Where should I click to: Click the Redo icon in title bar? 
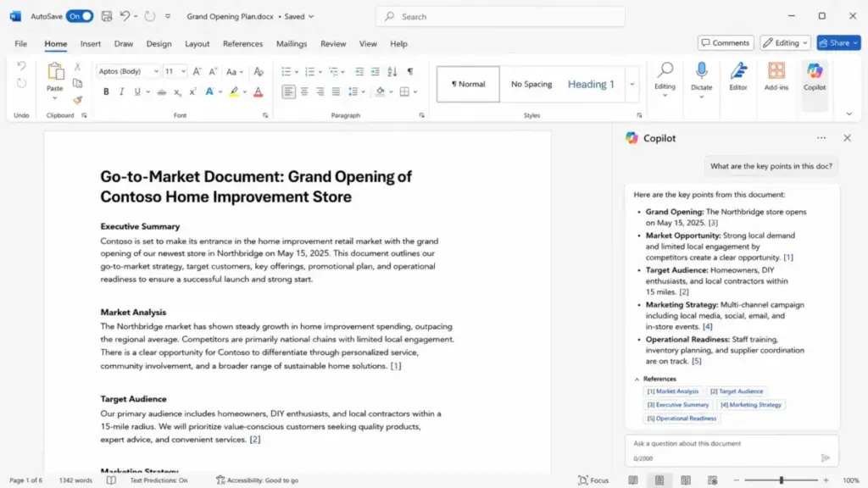pos(149,16)
